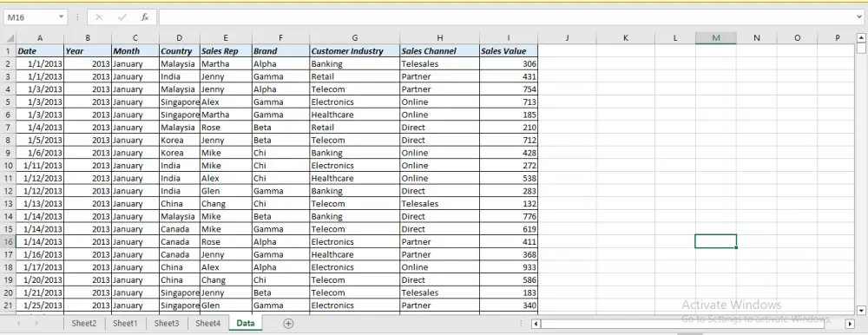Click the vertical scrollbar down arrow

[x=861, y=310]
